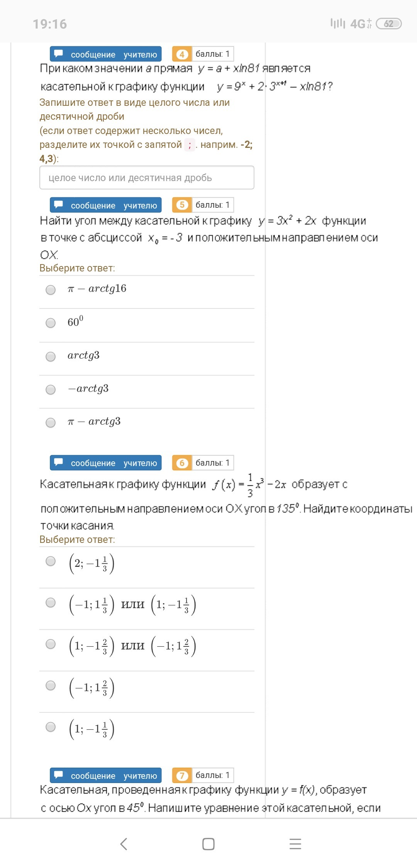
Task: Click the question 6 number badge
Action: [x=182, y=463]
